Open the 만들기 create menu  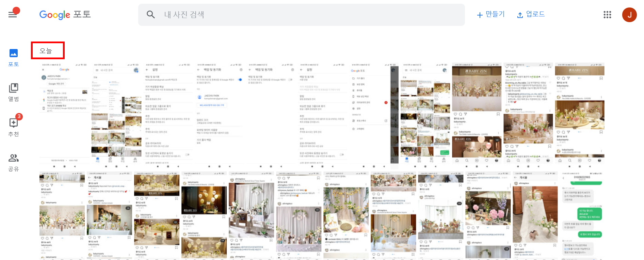coord(490,15)
